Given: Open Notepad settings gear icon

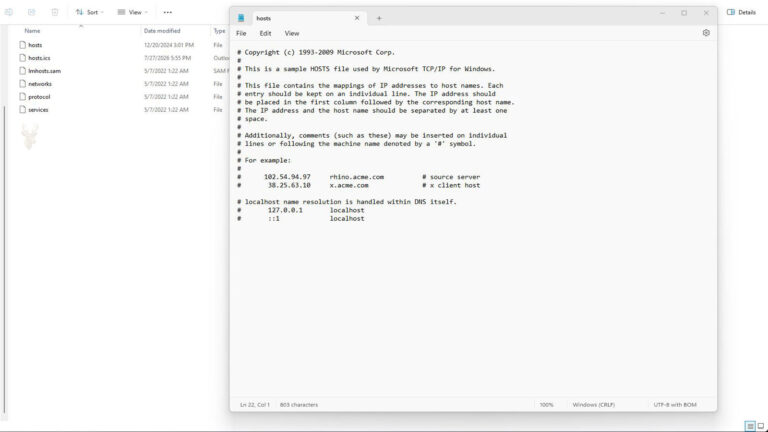Looking at the screenshot, I should 706,33.
